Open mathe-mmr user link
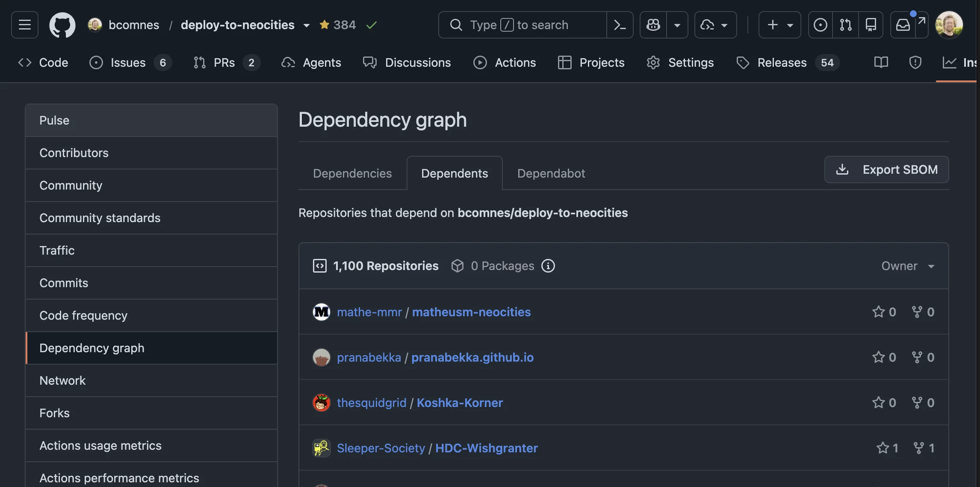 pos(369,312)
